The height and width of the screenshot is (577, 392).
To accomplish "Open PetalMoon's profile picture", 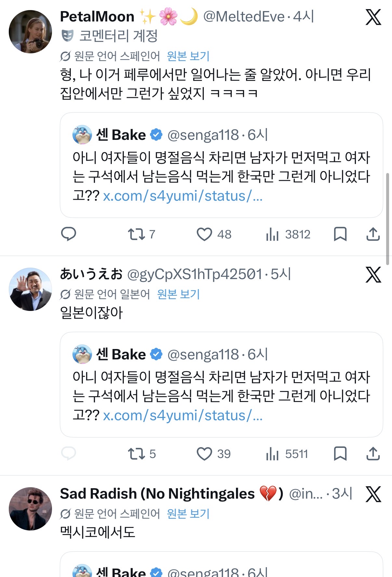I will 30,32.
